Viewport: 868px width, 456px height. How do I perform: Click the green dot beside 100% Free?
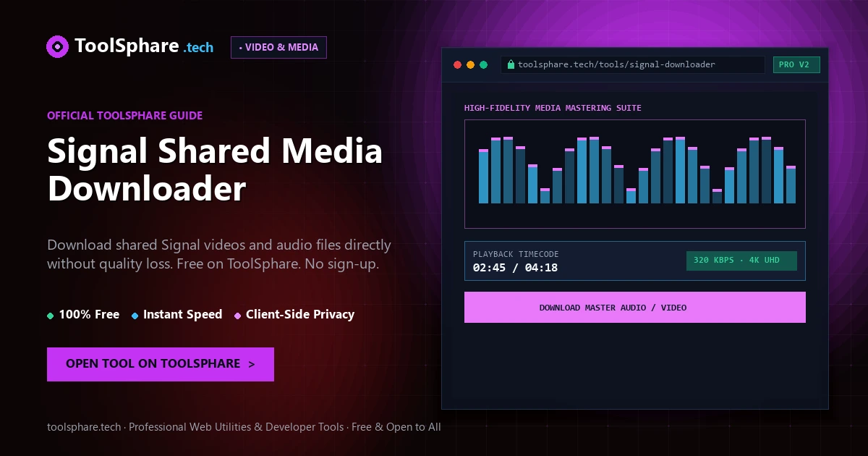point(51,316)
